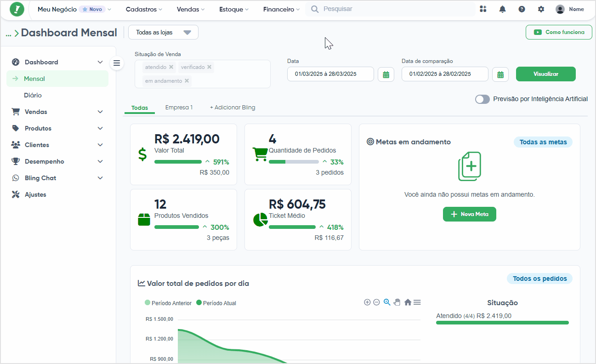The width and height of the screenshot is (596, 364).
Task: Open the settings gear icon
Action: [541, 9]
